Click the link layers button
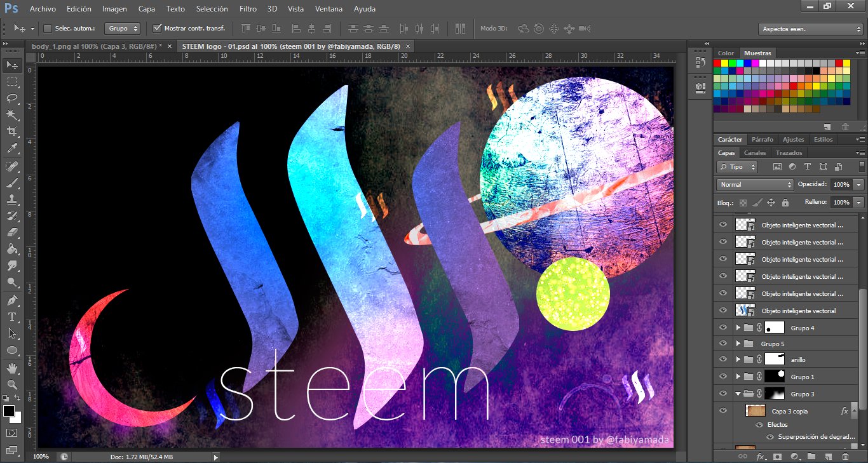The image size is (868, 463). pyautogui.click(x=743, y=456)
